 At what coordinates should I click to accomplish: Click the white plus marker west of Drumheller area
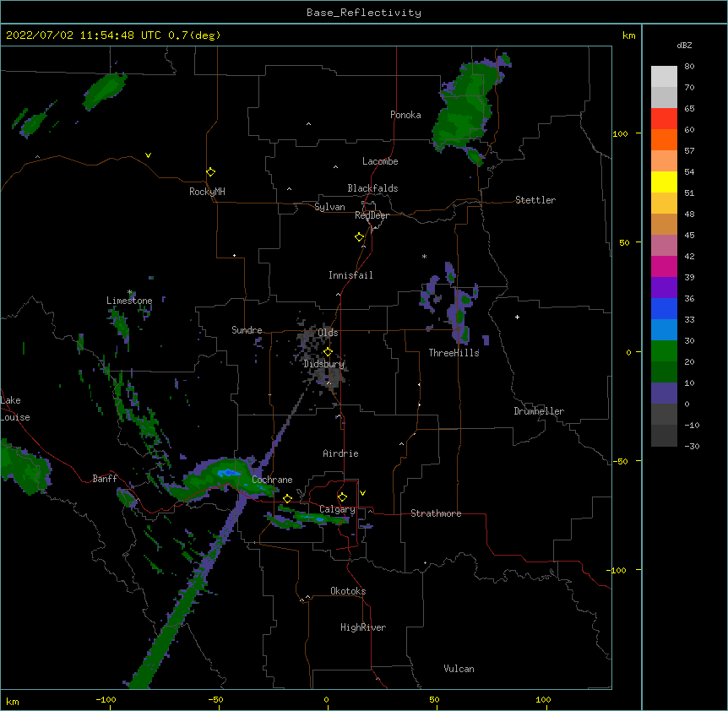click(x=517, y=317)
